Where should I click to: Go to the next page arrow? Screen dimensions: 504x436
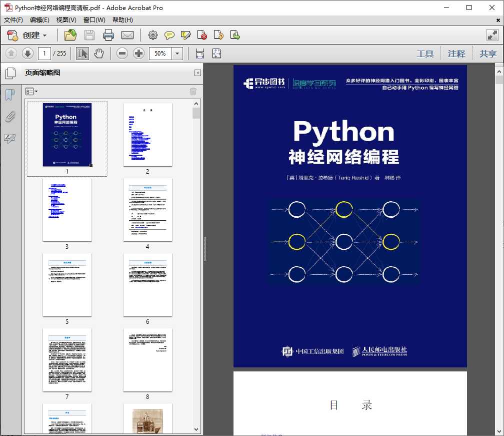pos(27,54)
